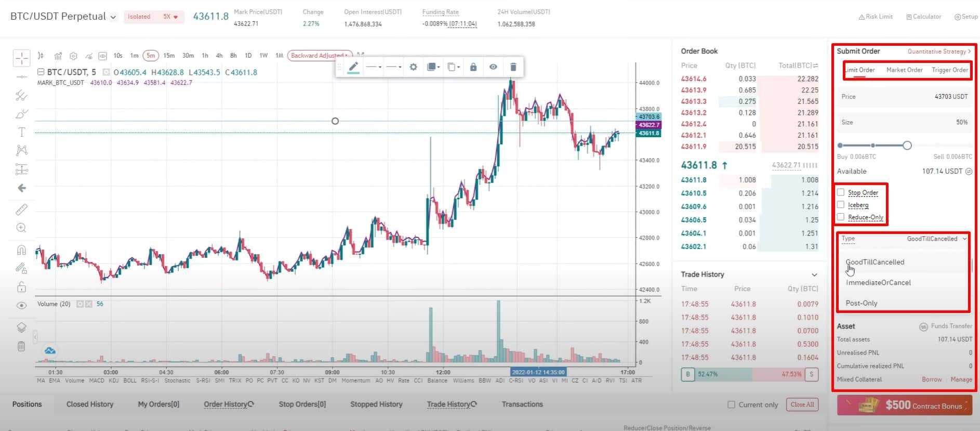Lock the selected line drawing
Screen dimensions: 980x431
473,67
